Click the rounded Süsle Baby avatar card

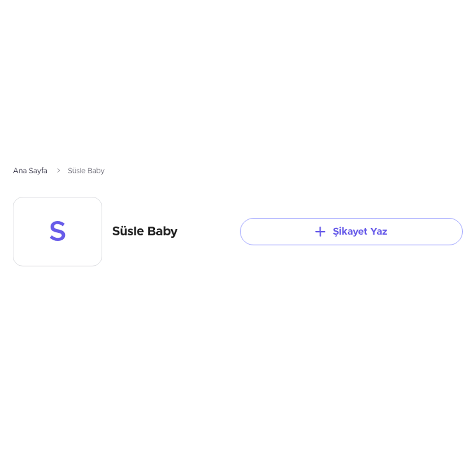point(58,232)
